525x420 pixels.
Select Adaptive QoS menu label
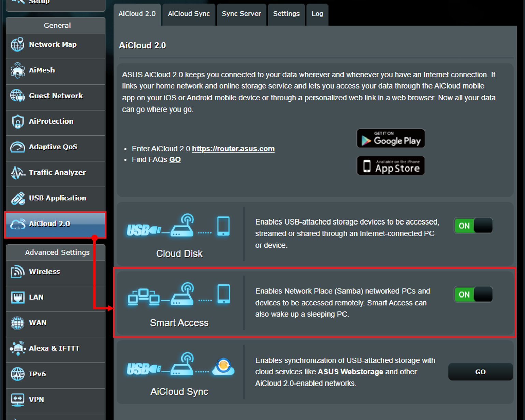pos(53,147)
